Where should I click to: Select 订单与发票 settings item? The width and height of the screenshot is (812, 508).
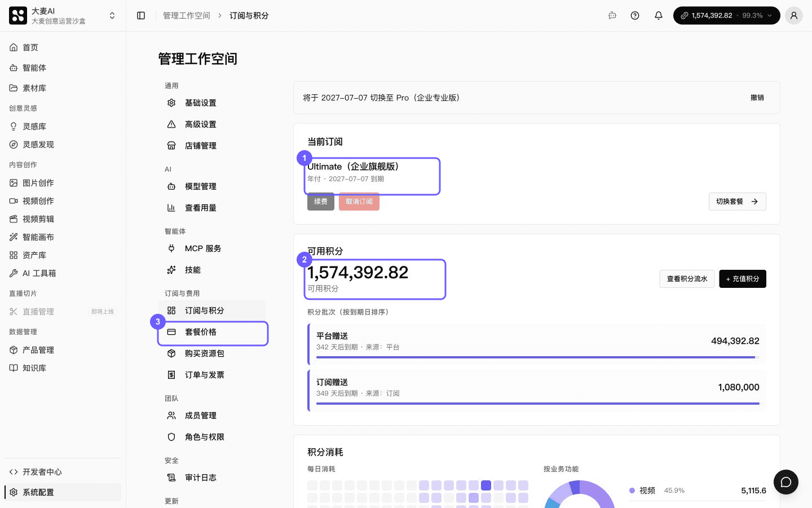click(x=212, y=375)
